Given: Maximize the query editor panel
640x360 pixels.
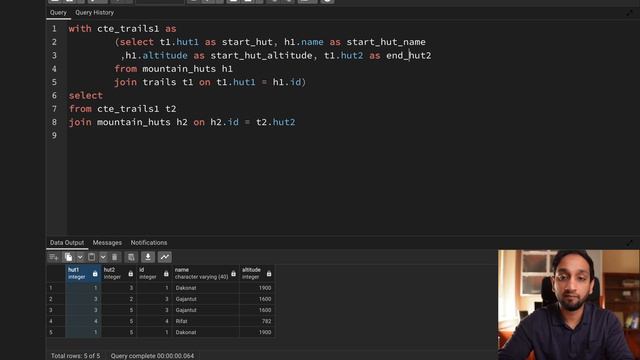Looking at the screenshot, I should point(630,13).
